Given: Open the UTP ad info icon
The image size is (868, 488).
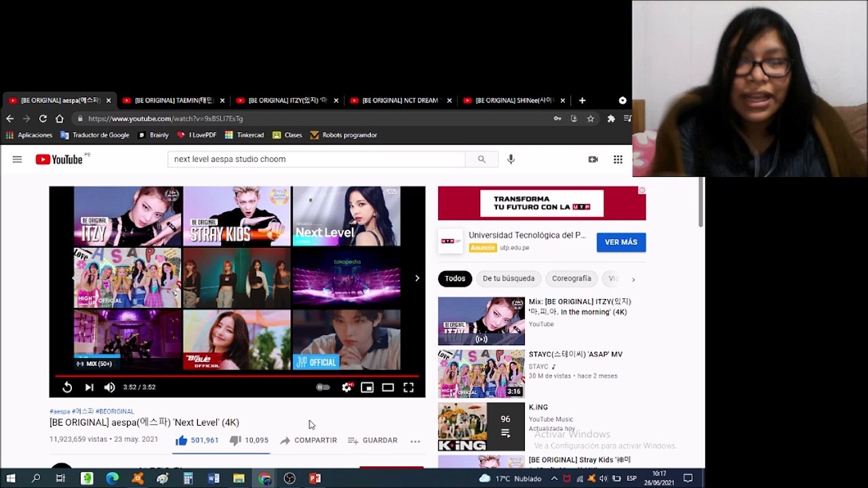Looking at the screenshot, I should [642, 190].
